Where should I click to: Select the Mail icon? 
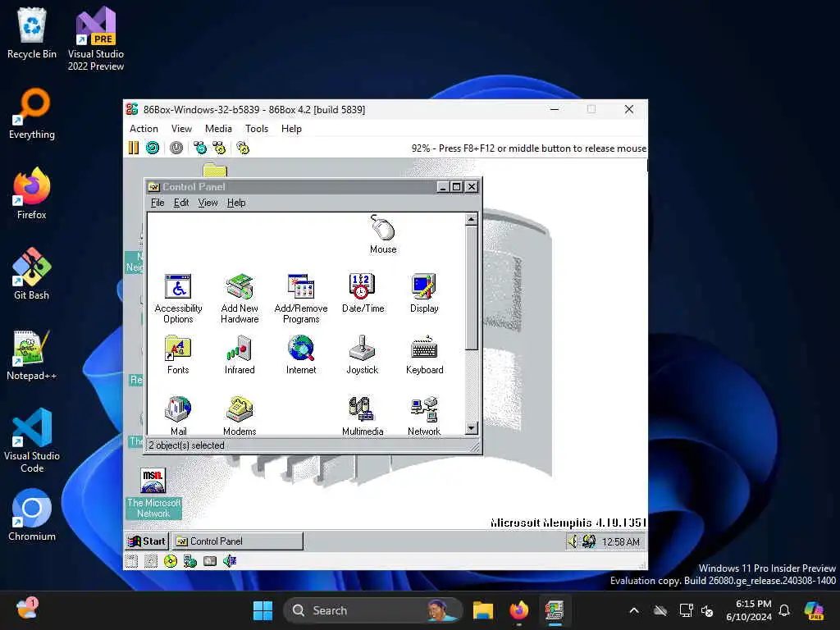coord(178,416)
